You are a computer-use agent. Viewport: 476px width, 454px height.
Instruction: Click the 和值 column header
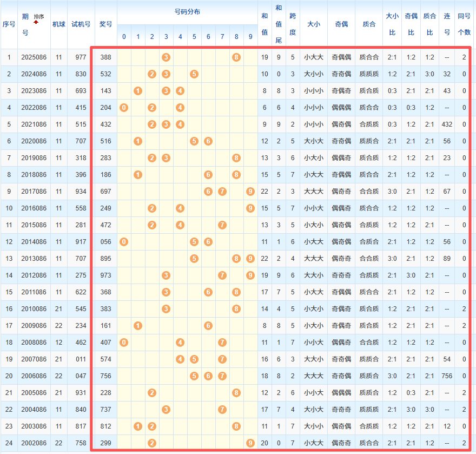click(264, 24)
